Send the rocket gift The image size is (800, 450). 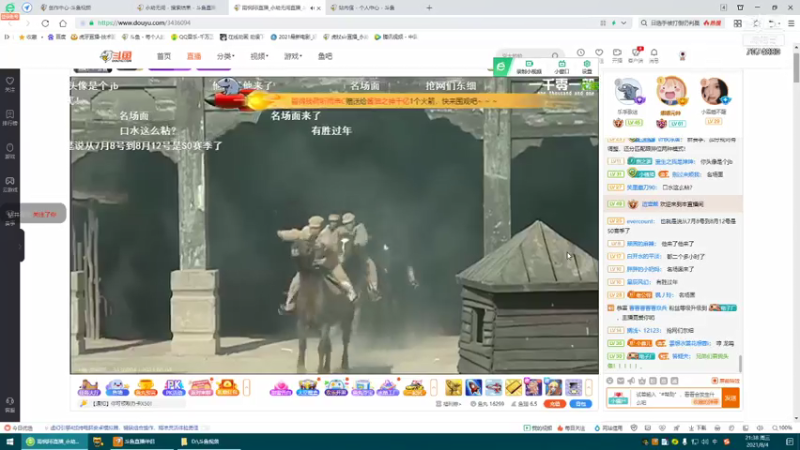point(473,388)
